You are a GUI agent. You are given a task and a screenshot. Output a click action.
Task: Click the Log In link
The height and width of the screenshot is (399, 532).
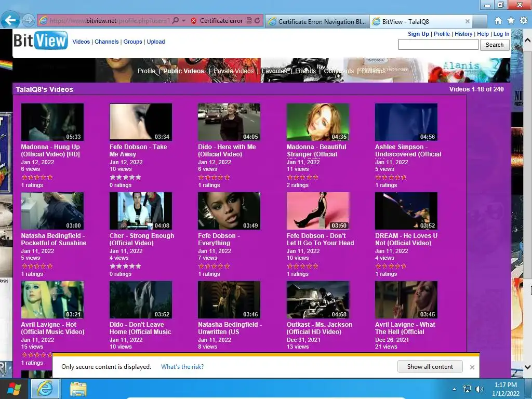(501, 34)
